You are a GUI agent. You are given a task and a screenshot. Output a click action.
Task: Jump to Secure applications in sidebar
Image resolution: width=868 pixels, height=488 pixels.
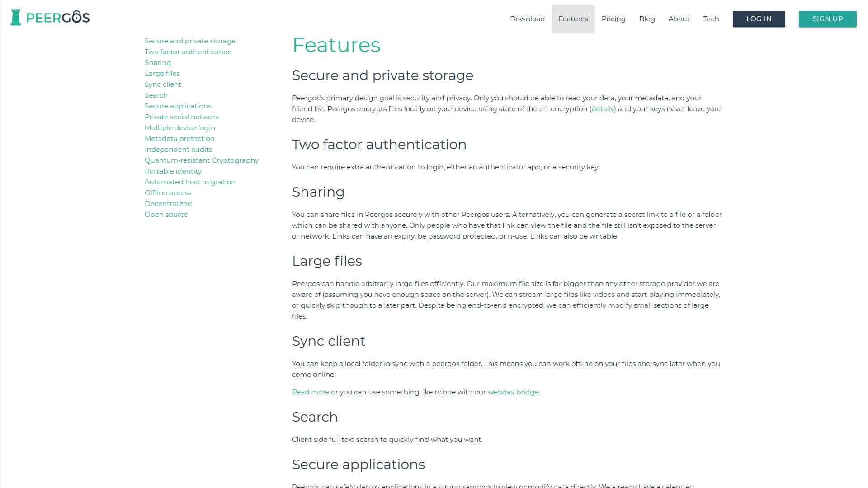click(178, 106)
